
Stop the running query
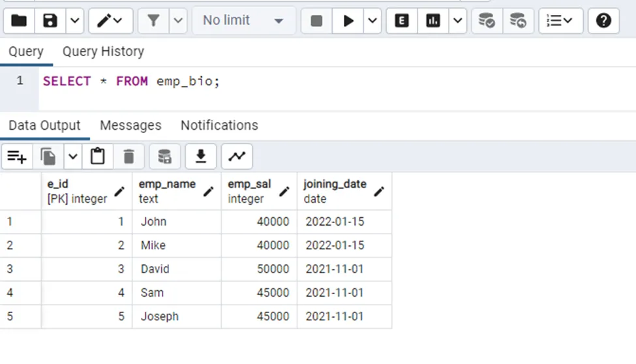pyautogui.click(x=316, y=21)
